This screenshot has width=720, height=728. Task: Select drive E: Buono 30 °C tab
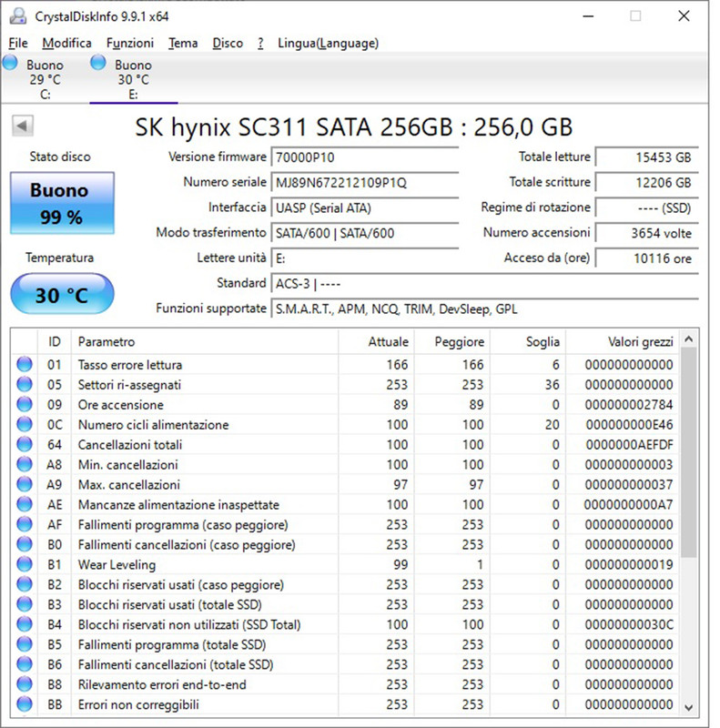(133, 78)
